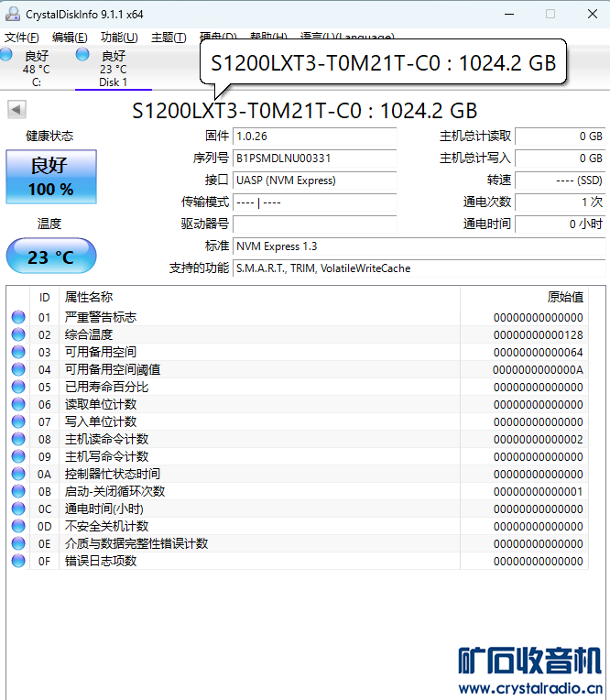
Task: Click the 转速 value ---- (SSD)
Action: pyautogui.click(x=561, y=180)
